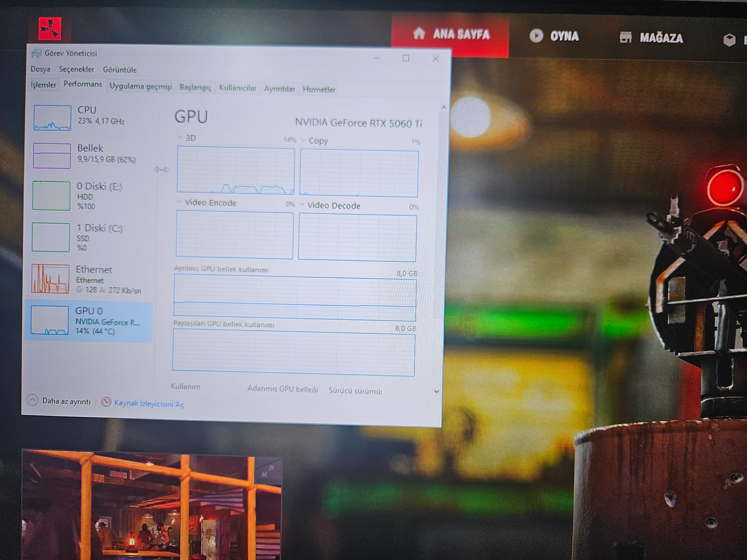
Task: Select the GPU 0 graph thumbnail
Action: pyautogui.click(x=50, y=320)
